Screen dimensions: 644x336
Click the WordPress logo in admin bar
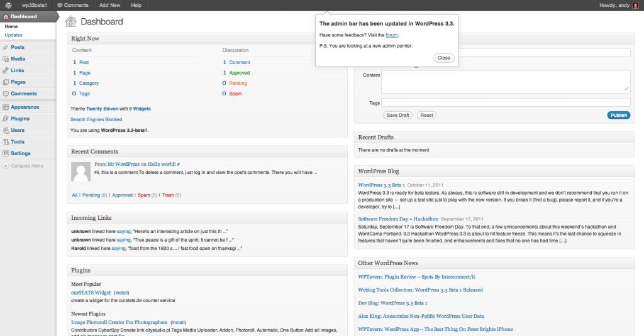point(8,5)
